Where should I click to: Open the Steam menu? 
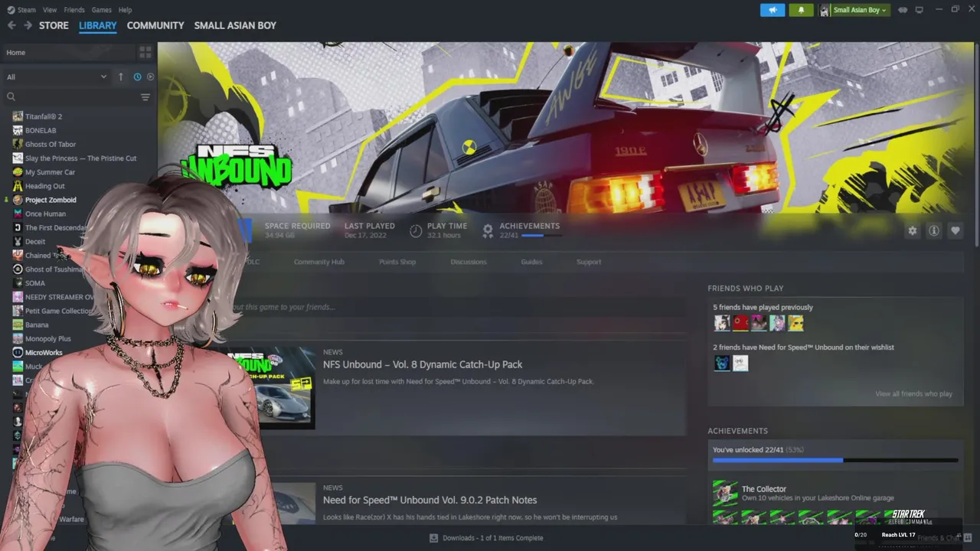click(21, 10)
